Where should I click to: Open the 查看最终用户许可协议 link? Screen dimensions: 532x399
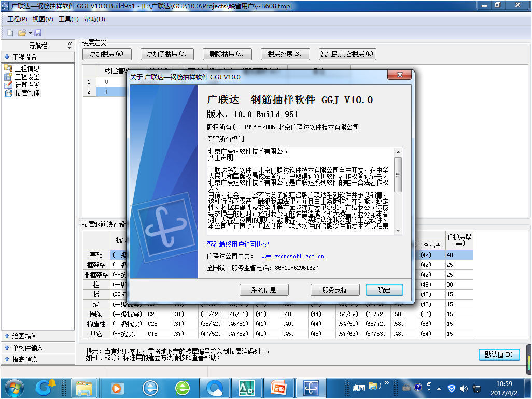click(238, 244)
